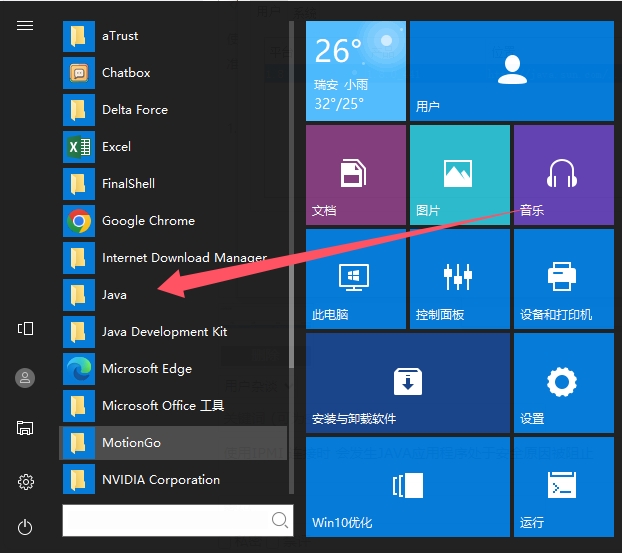Image resolution: width=622 pixels, height=553 pixels.
Task: Select NVIDIA Corporation label
Action: coord(161,480)
